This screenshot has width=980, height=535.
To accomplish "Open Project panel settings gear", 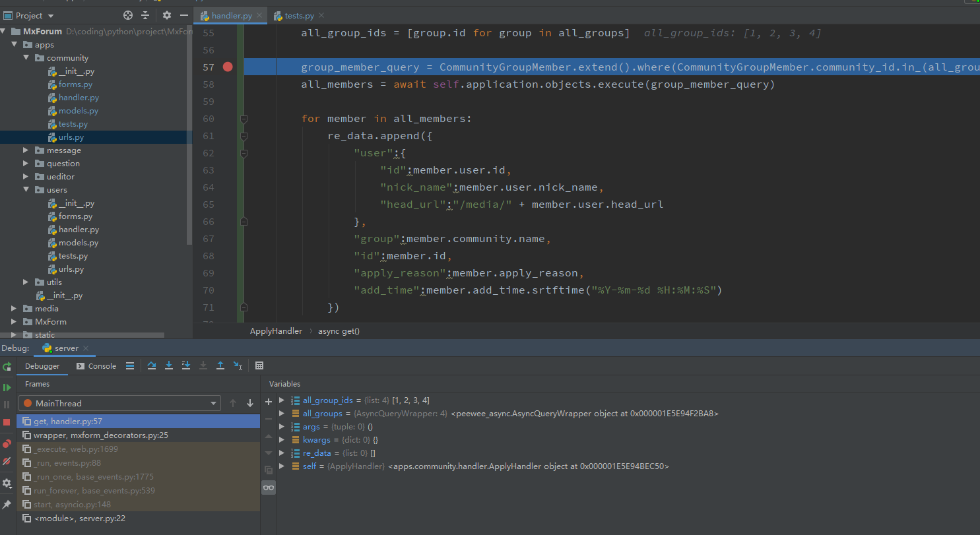I will (x=167, y=15).
